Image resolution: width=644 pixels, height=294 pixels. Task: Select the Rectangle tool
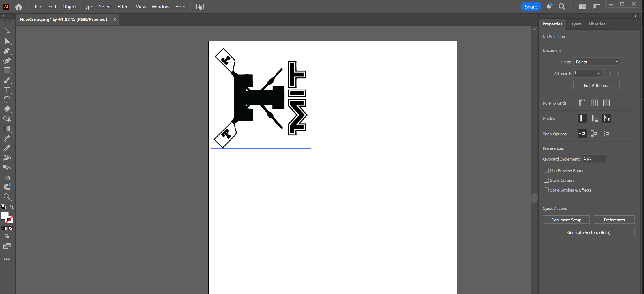(x=7, y=70)
